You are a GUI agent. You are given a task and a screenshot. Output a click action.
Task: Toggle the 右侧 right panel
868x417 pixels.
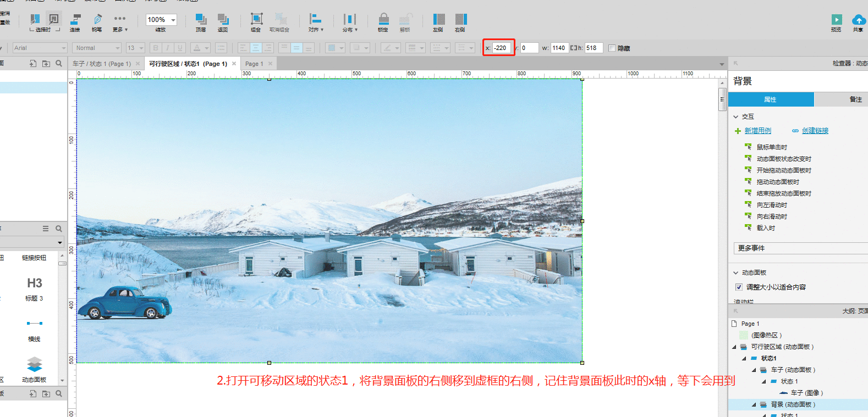click(461, 23)
